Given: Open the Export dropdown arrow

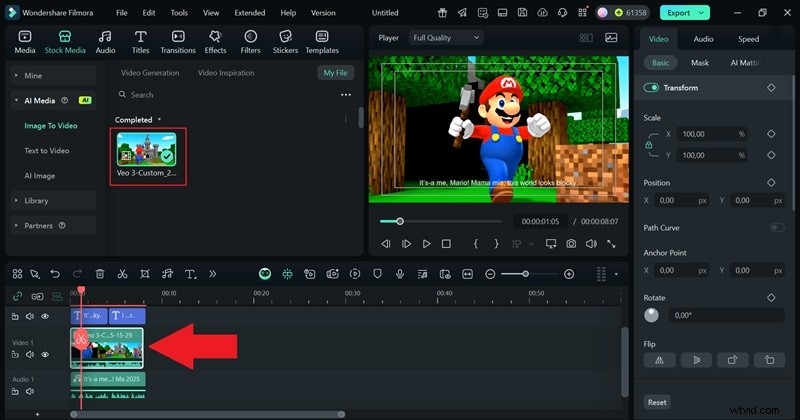Looking at the screenshot, I should pyautogui.click(x=702, y=13).
